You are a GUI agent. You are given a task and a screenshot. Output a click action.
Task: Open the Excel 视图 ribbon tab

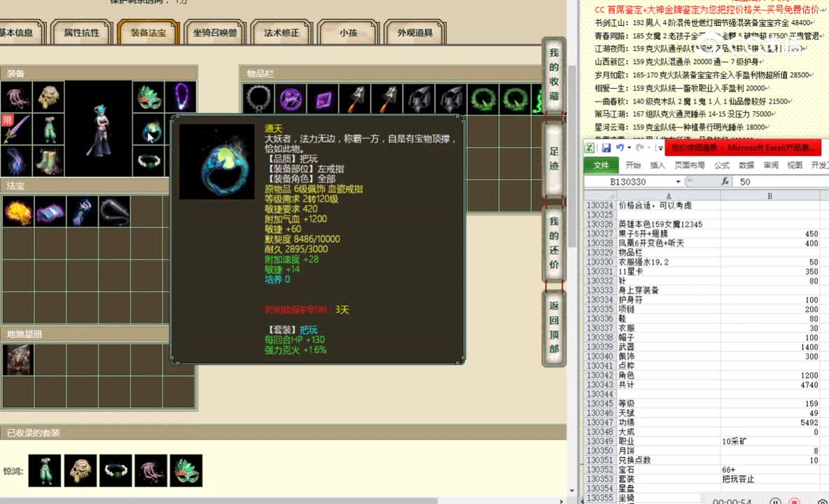pyautogui.click(x=795, y=165)
